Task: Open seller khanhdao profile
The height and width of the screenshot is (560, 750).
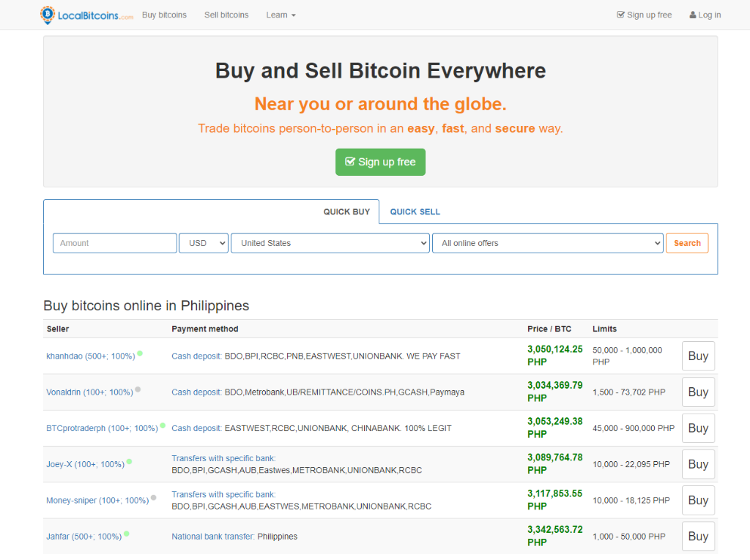Action: [x=90, y=356]
